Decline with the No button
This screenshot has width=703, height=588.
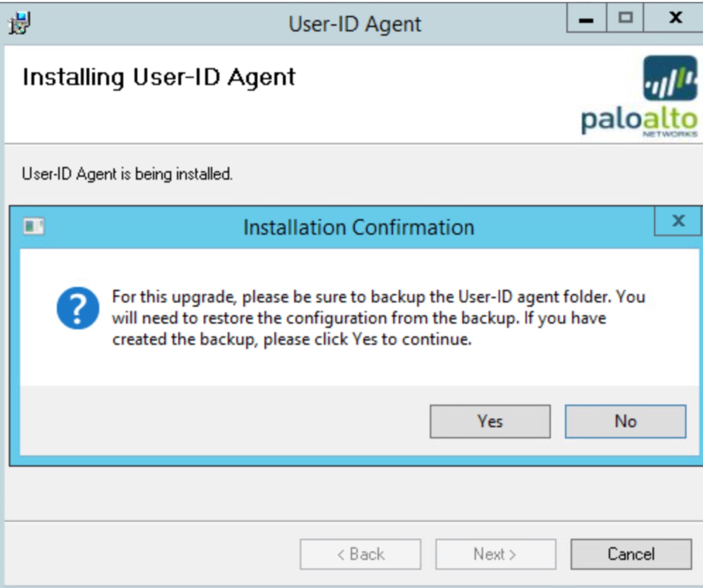(625, 421)
